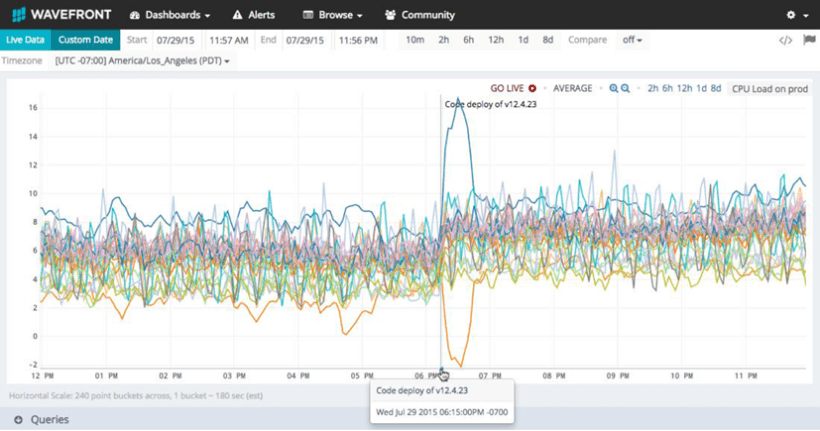Expand Queries with the plus icon
Image resolution: width=820 pixels, height=431 pixels.
pyautogui.click(x=18, y=420)
